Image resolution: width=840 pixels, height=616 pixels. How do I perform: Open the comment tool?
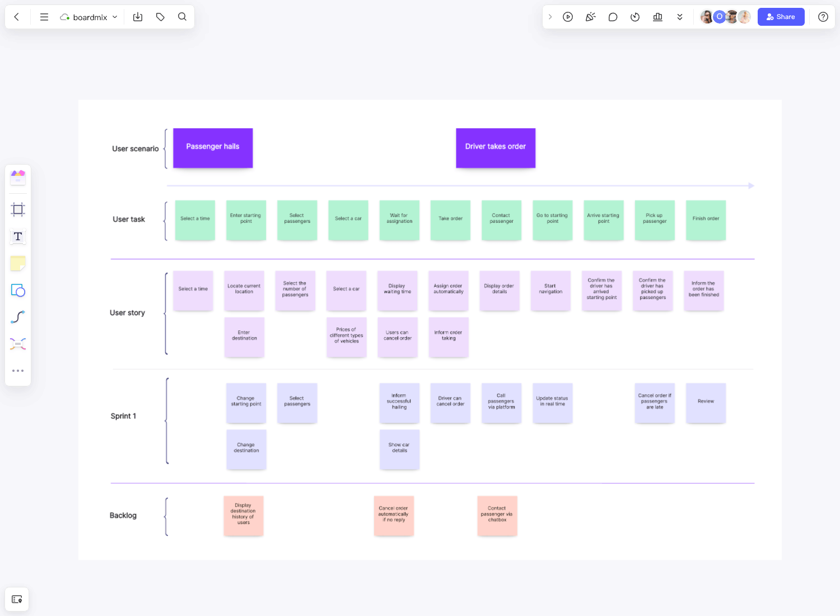(x=613, y=17)
